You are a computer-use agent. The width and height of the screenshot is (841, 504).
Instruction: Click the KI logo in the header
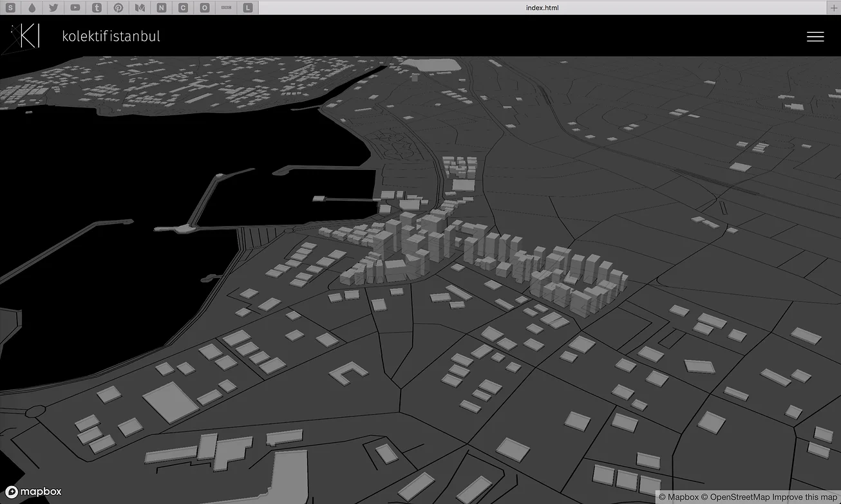pos(22,37)
